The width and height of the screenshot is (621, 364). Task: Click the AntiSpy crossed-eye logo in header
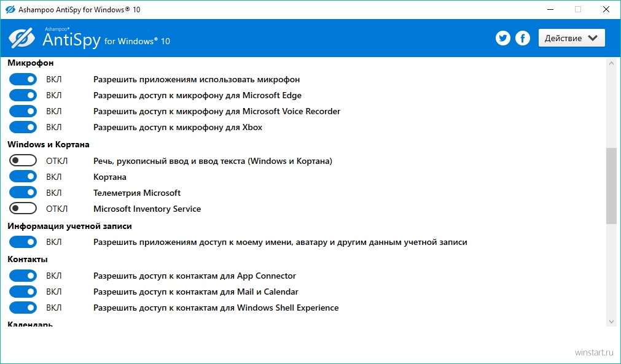coord(21,39)
